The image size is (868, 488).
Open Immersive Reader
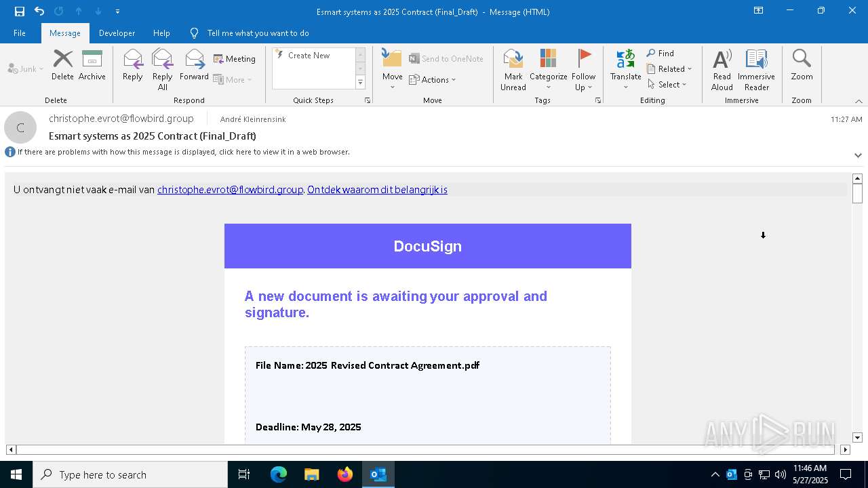coord(757,70)
